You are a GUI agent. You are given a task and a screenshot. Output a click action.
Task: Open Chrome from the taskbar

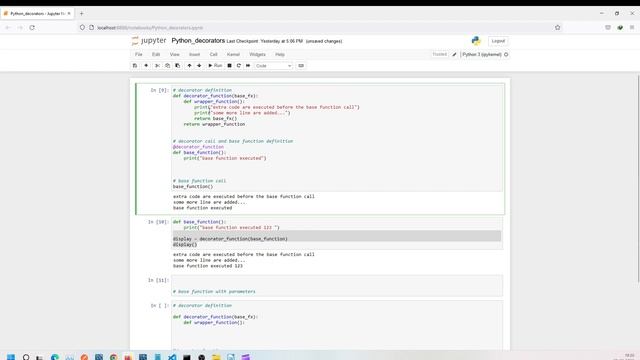tap(113, 357)
